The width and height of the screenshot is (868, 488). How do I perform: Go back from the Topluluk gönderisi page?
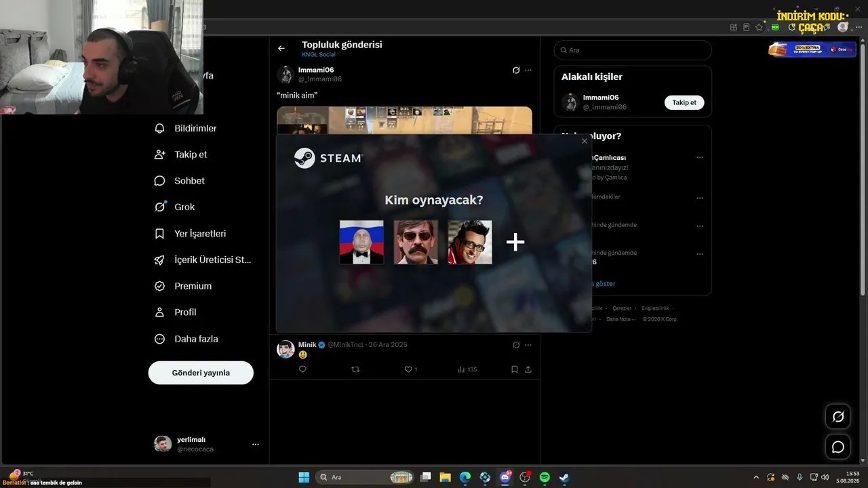tap(281, 48)
